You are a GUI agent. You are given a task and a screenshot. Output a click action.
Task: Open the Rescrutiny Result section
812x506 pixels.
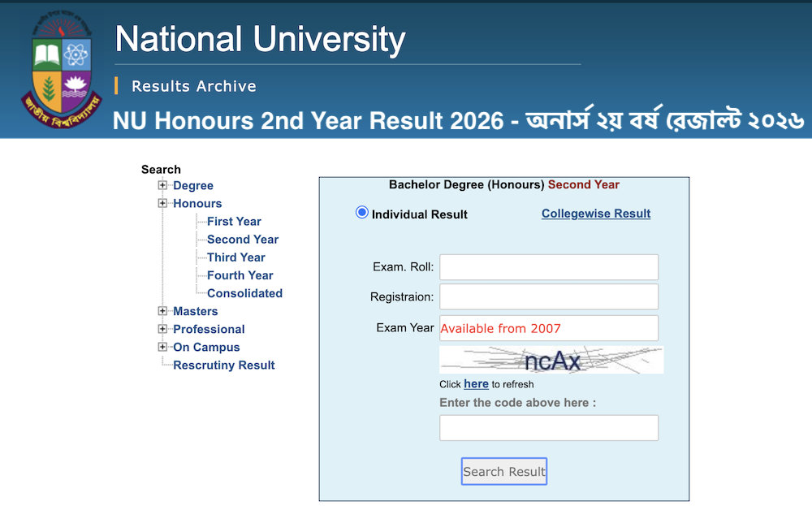(223, 365)
